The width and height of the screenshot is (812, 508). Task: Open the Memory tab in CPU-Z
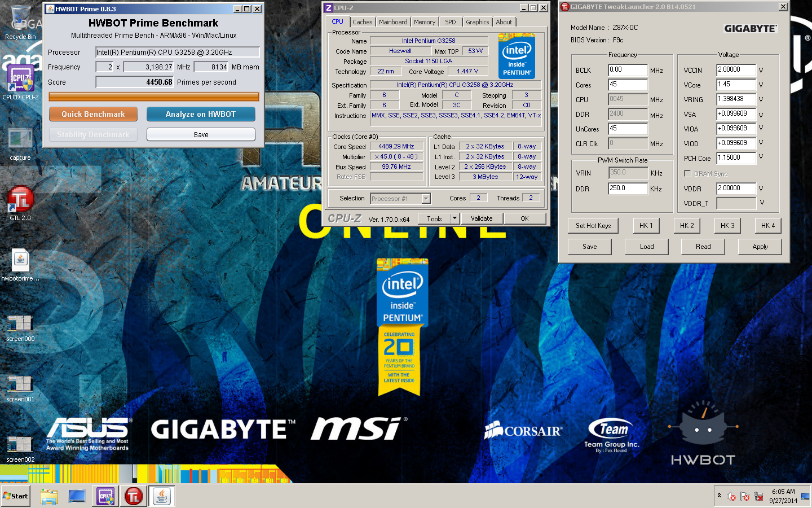click(425, 22)
